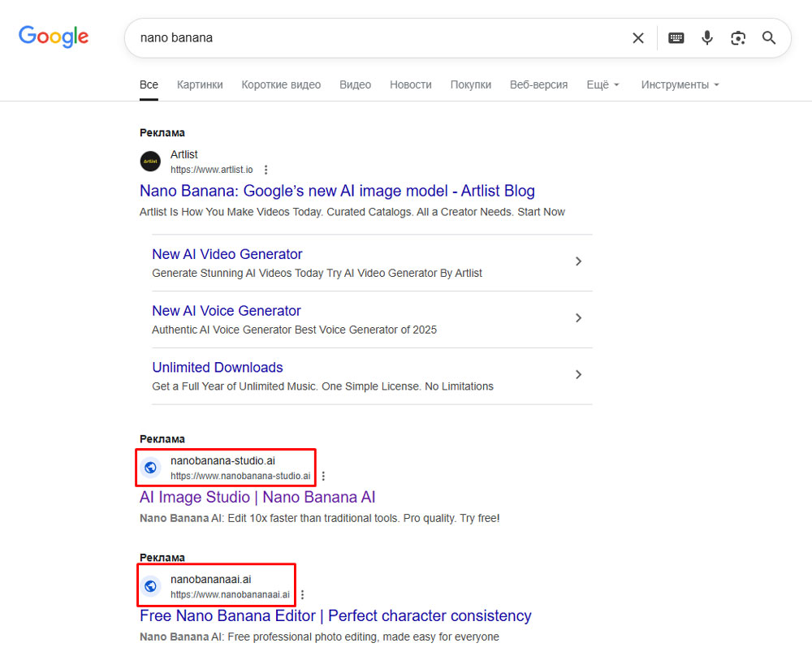812x656 pixels.
Task: Switch to Короткие видео tab
Action: 281,84
